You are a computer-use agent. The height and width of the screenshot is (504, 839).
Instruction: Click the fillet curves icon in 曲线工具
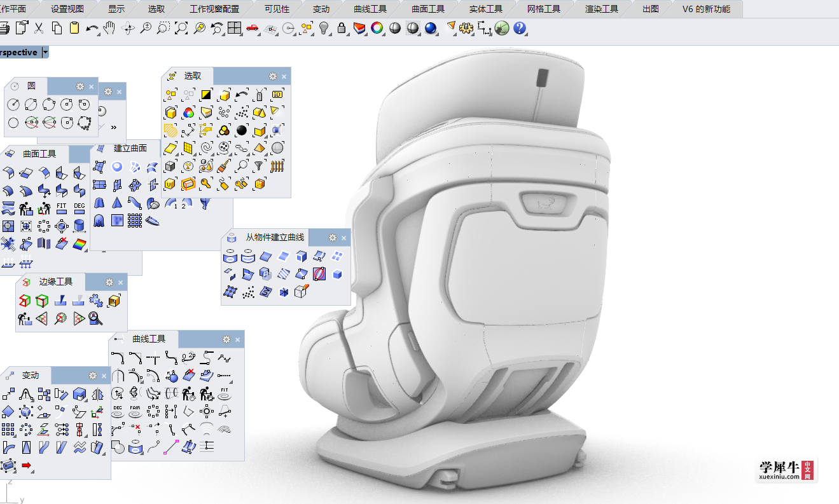point(118,358)
